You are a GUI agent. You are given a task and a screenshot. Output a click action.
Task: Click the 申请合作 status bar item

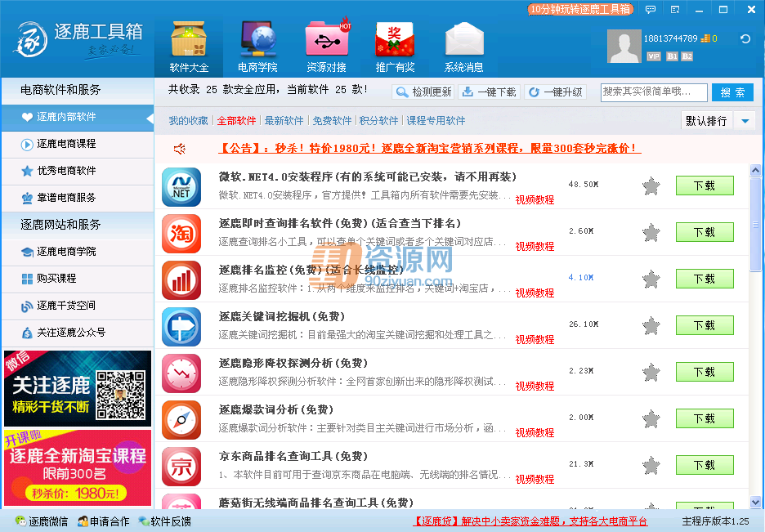[x=104, y=521]
